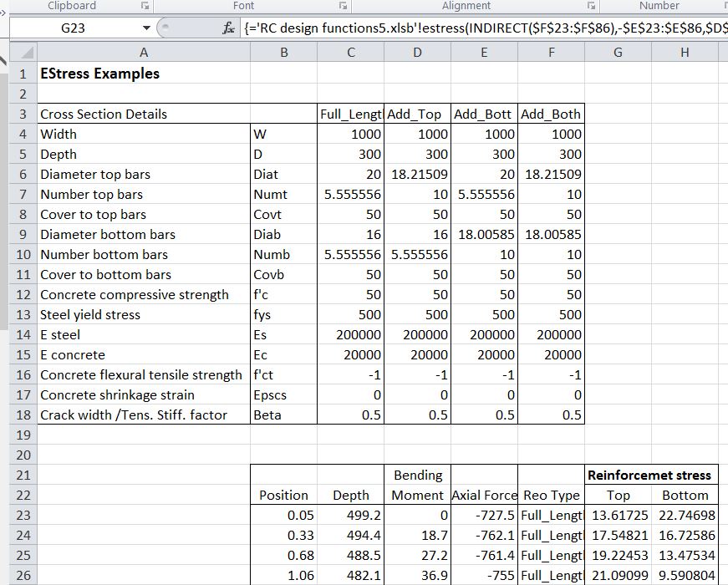728x585 pixels.
Task: Select column G header
Action: coord(618,53)
